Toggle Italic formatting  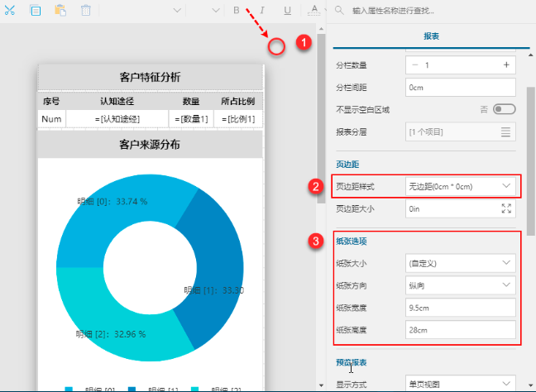262,10
